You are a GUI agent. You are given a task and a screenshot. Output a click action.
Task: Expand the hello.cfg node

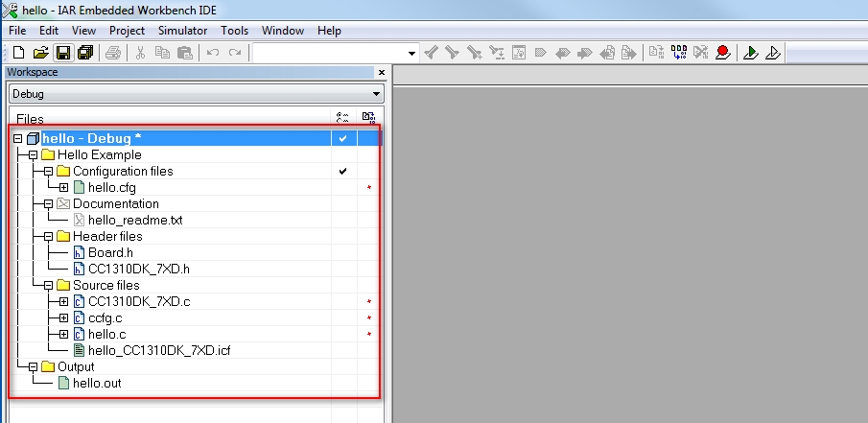(x=63, y=188)
